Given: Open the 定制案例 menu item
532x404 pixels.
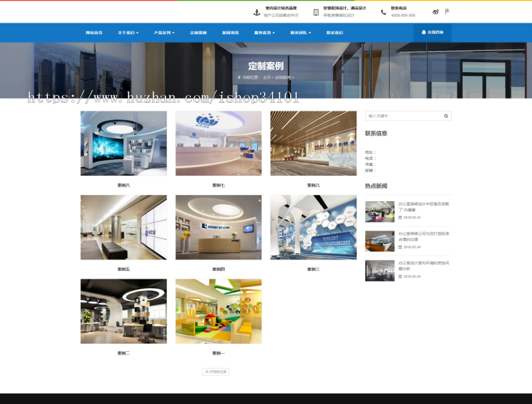Looking at the screenshot, I should coord(198,33).
